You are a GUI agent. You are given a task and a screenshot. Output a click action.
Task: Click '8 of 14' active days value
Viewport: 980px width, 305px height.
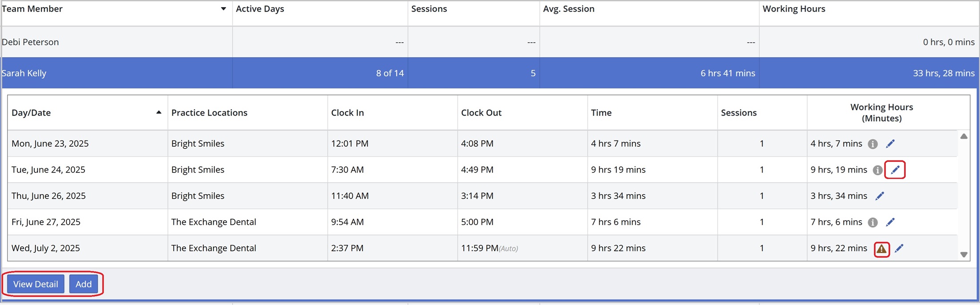pos(390,73)
